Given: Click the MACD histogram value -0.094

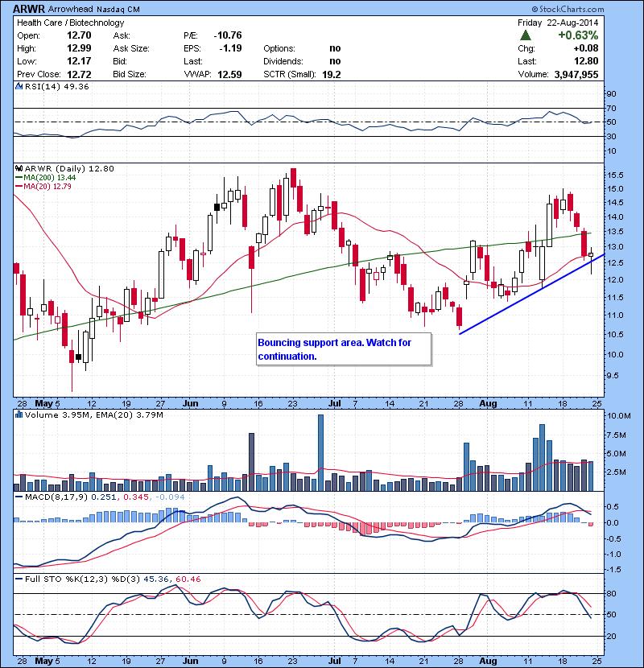Looking at the screenshot, I should point(170,497).
